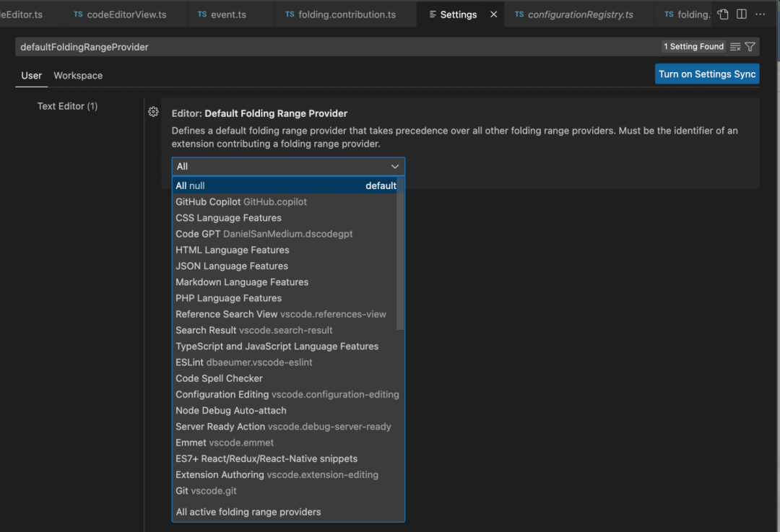The image size is (780, 532).
Task: Open the editor More Actions ellipsis
Action: tap(760, 14)
